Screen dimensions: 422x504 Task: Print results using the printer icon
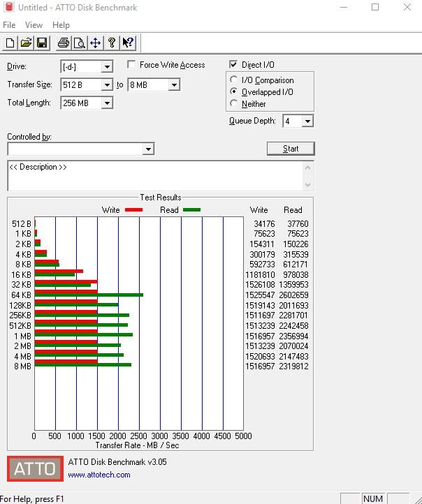pos(64,43)
